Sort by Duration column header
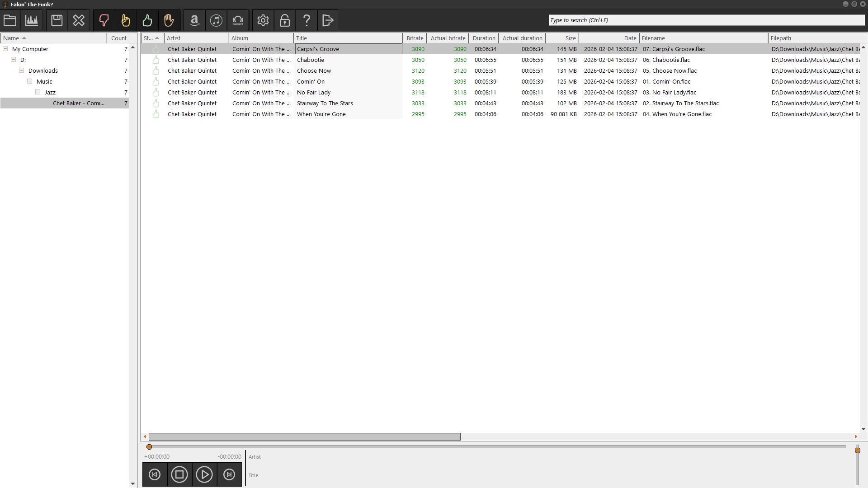 pos(484,38)
